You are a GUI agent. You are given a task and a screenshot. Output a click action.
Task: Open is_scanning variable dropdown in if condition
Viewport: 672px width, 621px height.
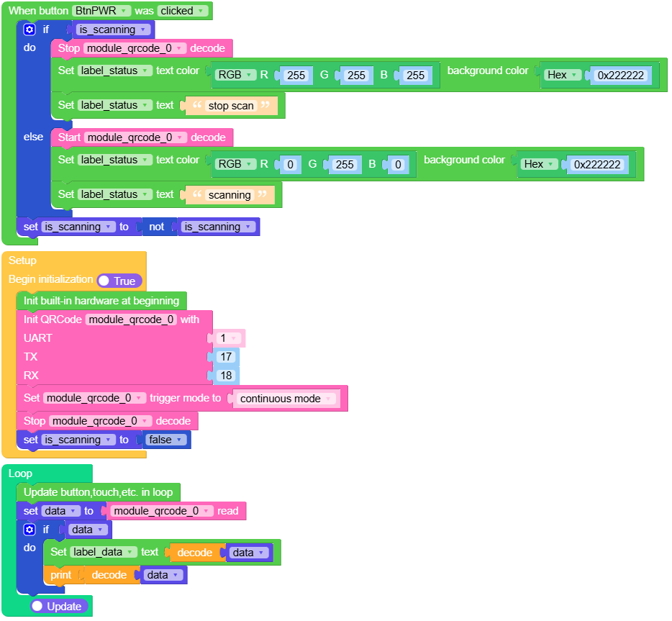(x=113, y=30)
